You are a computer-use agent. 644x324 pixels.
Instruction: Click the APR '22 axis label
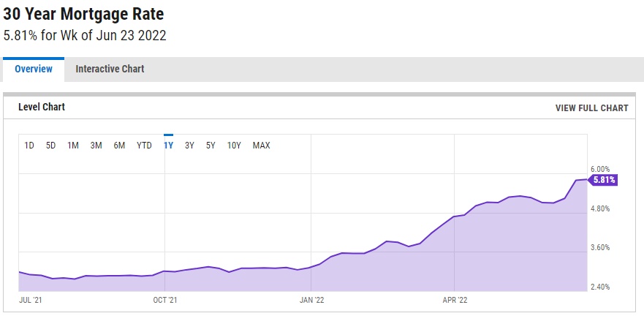(455, 299)
